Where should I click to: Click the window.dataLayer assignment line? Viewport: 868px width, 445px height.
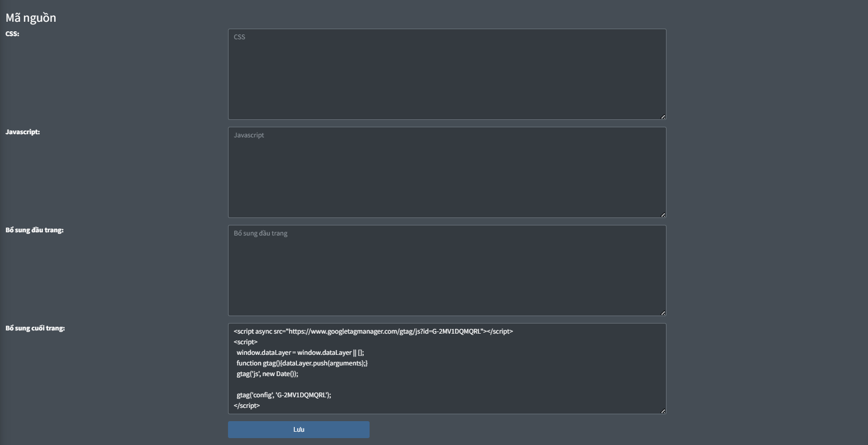(x=300, y=353)
